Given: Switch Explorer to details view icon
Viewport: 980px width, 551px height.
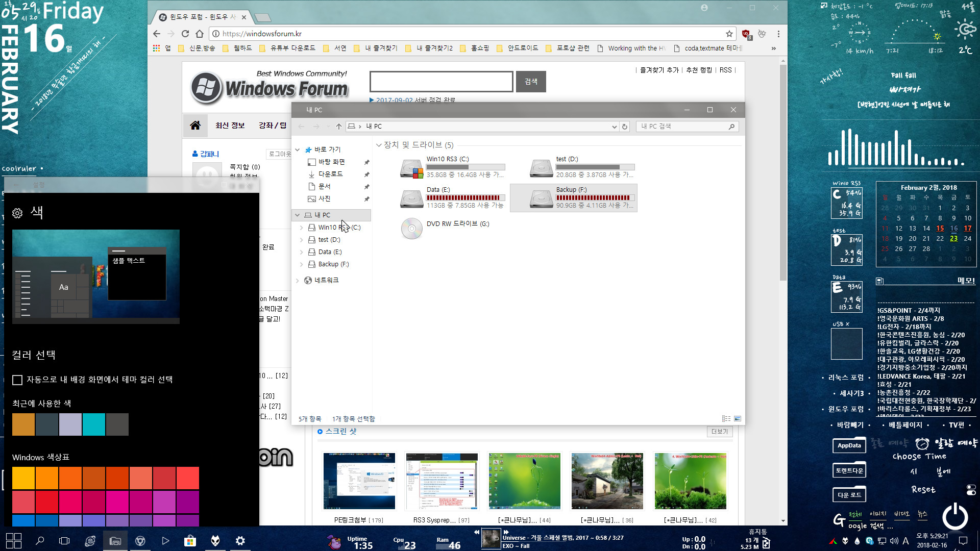Looking at the screenshot, I should pos(726,418).
